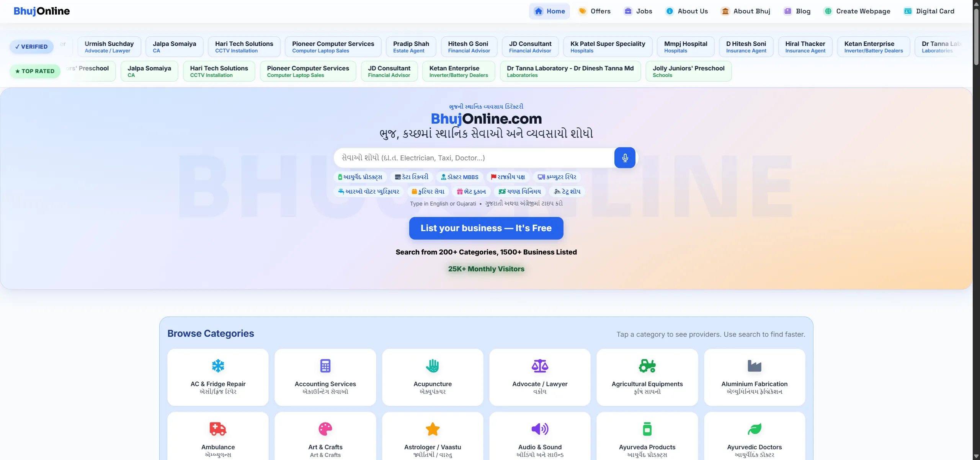Click the Offers tag icon
The height and width of the screenshot is (460, 980).
582,11
